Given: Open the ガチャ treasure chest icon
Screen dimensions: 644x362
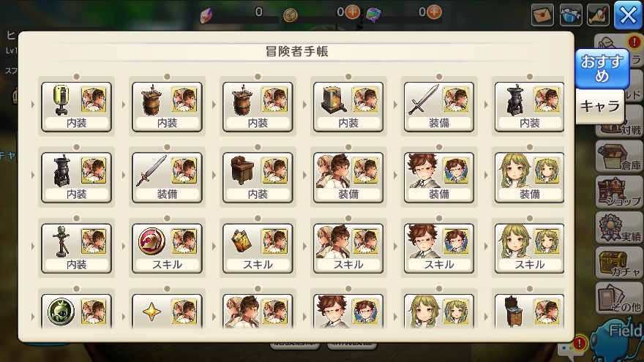Looking at the screenshot, I should pos(619,263).
